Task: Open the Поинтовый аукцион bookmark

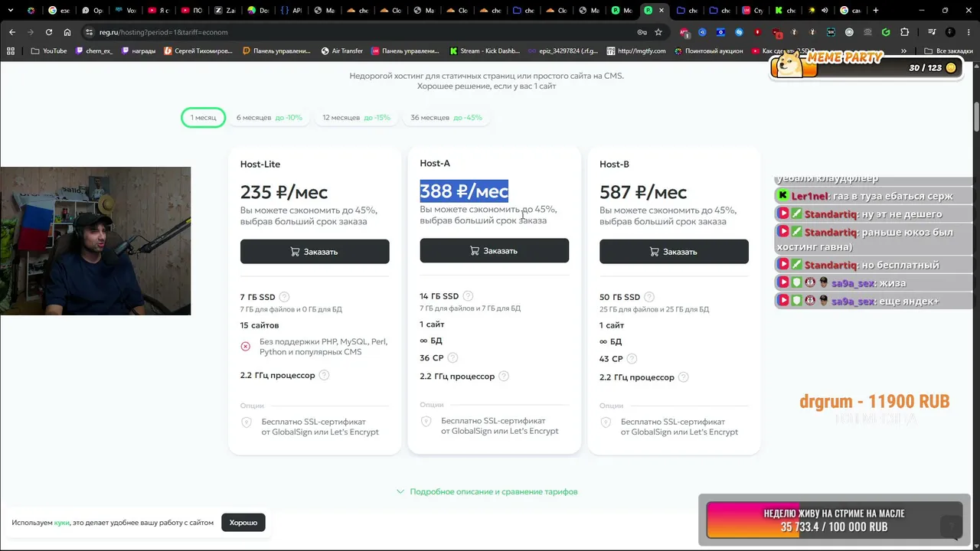Action: tap(708, 51)
